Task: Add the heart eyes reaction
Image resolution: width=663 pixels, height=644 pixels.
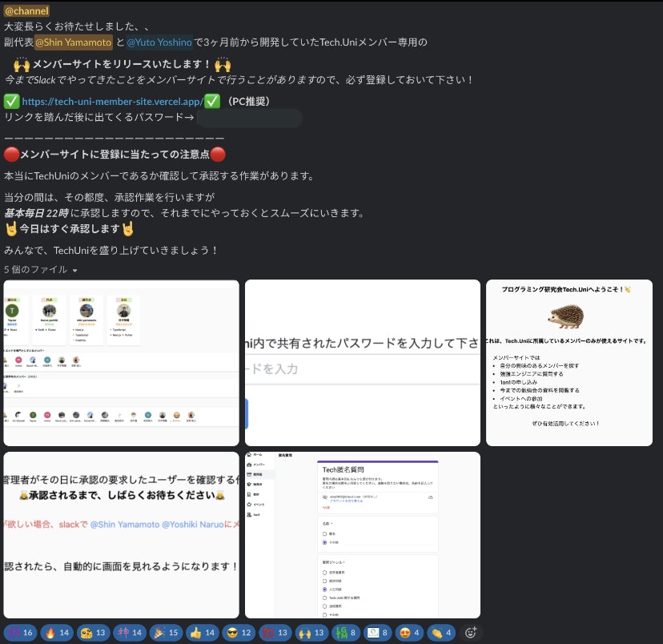Action: click(x=409, y=633)
